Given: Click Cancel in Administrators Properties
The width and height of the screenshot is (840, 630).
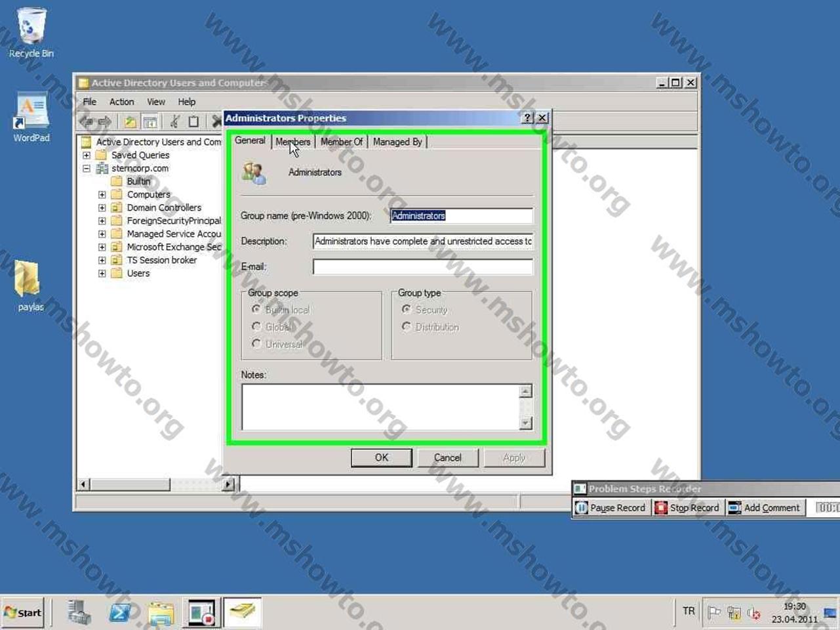Looking at the screenshot, I should point(448,458).
